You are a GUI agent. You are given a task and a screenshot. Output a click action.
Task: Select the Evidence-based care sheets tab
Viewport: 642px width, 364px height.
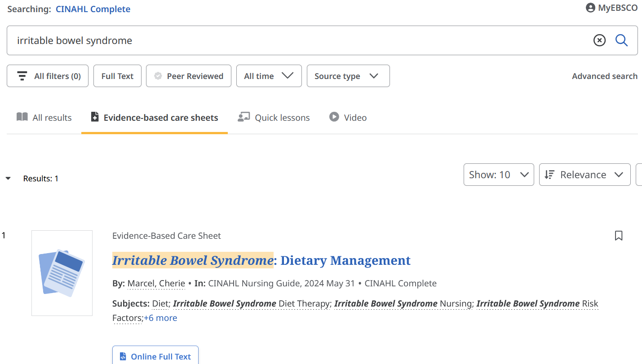(x=155, y=118)
